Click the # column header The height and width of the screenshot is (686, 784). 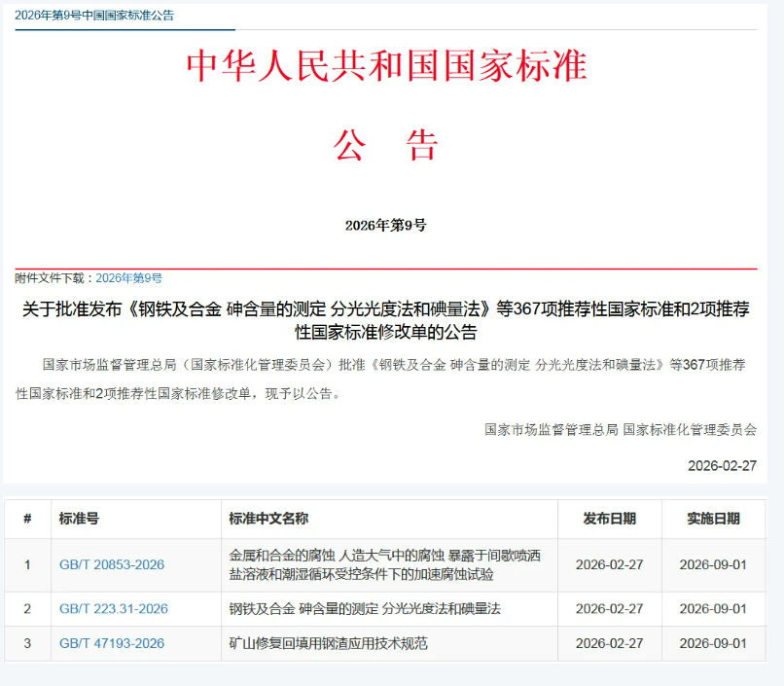tap(27, 519)
